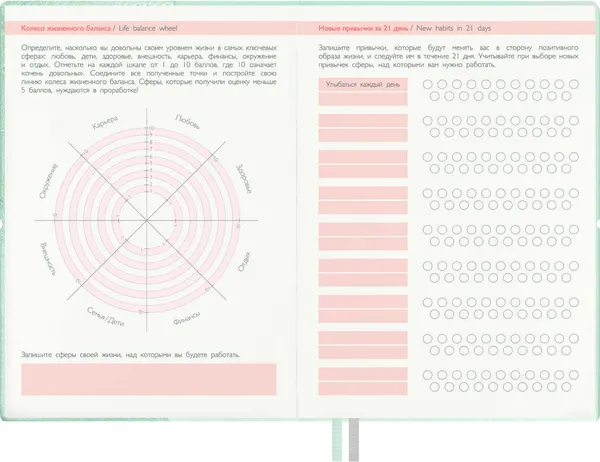Mark the first day circle beside 'Улыбаться каждый день'
This screenshot has width=600, height=462.
427,84
